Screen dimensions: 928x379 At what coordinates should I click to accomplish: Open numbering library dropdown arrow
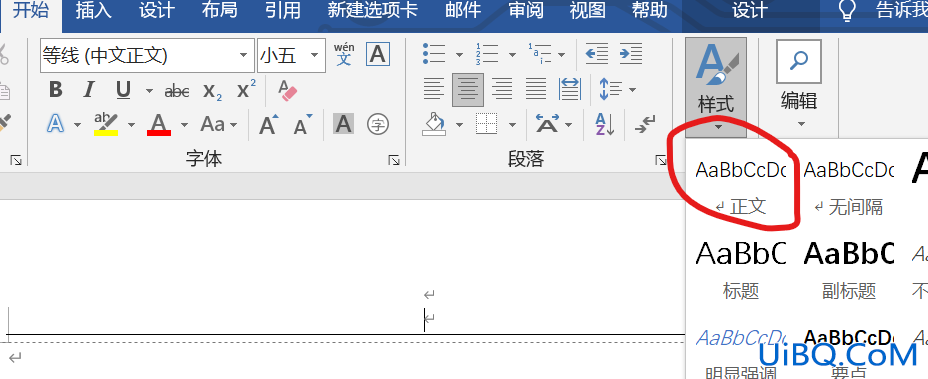pos(512,55)
